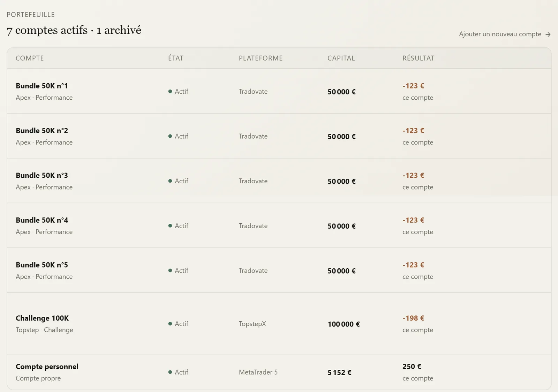Image resolution: width=558 pixels, height=392 pixels.
Task: Click the 50 000 € capital of Bundle 50K n°3
Action: [x=341, y=182]
